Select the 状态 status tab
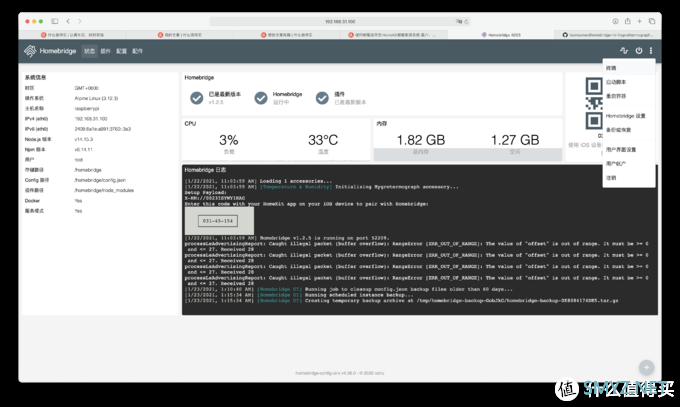This screenshot has width=680, height=407. click(x=89, y=51)
